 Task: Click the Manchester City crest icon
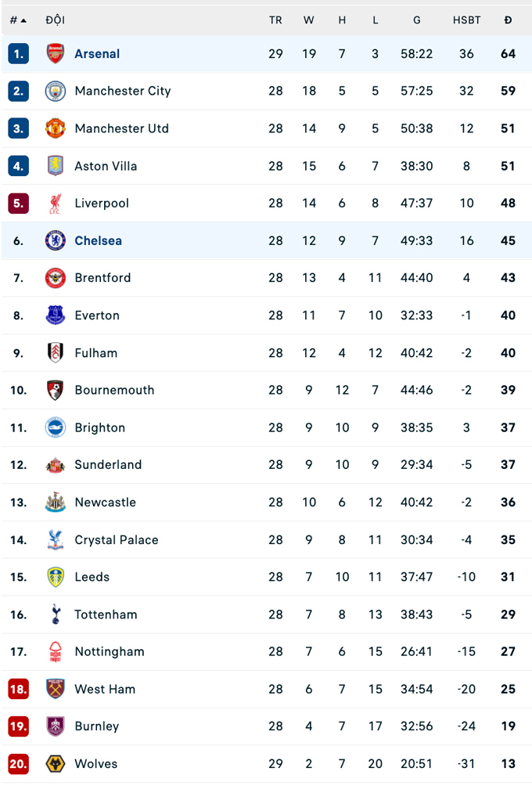pyautogui.click(x=56, y=91)
